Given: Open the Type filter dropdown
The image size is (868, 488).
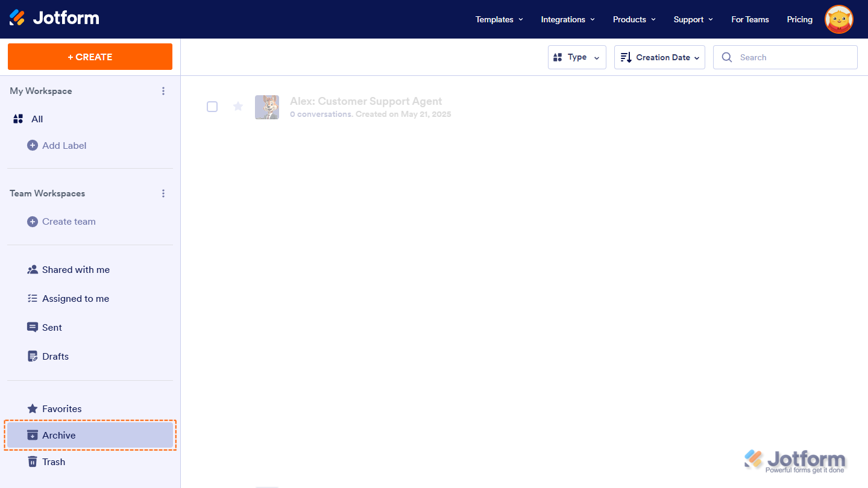Looking at the screenshot, I should pyautogui.click(x=576, y=57).
